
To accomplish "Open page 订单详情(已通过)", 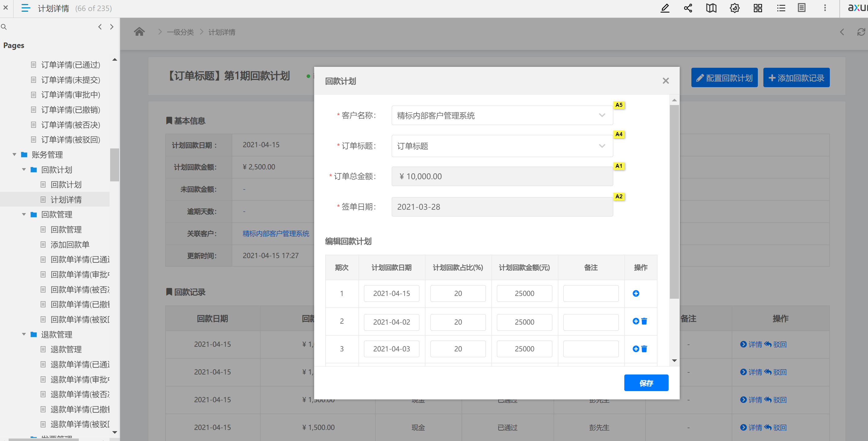I will (70, 65).
